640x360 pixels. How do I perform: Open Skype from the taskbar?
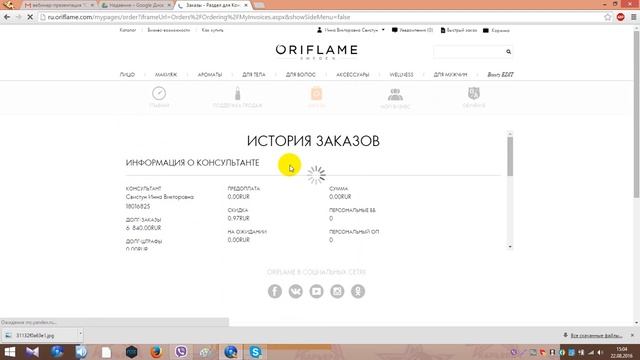256,352
